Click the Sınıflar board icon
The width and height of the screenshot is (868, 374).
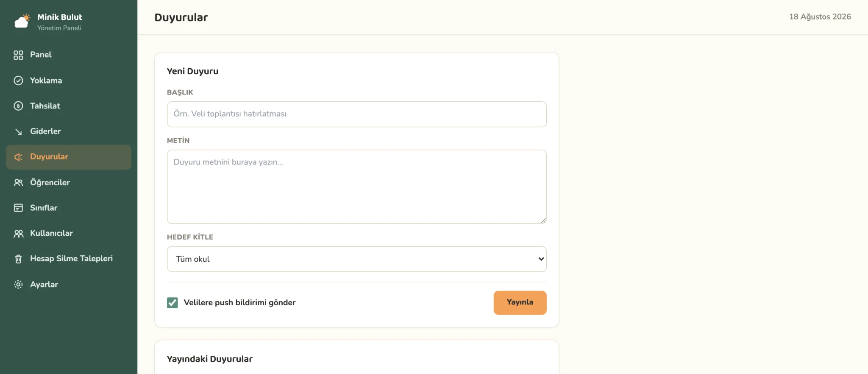(18, 208)
